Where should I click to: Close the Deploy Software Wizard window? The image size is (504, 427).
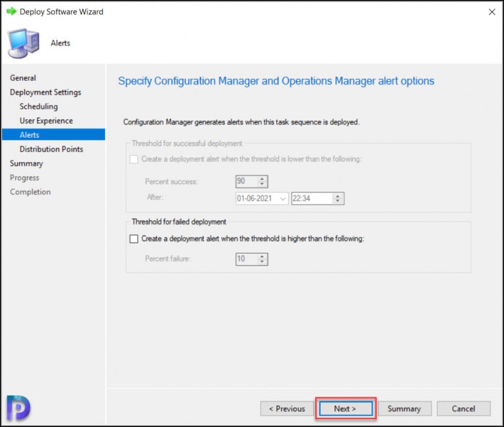pos(492,12)
